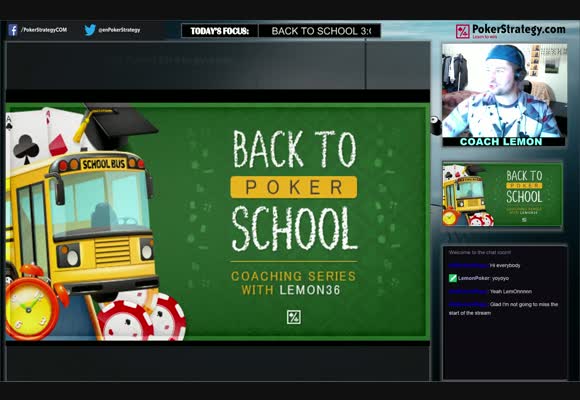Click the PokerStrategy logo below LEMON36
The height and width of the screenshot is (400, 580).
294,317
